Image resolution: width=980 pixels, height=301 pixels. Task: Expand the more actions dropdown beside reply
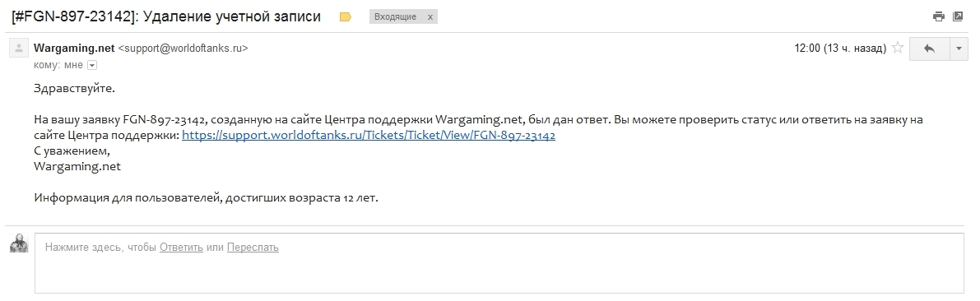[959, 49]
